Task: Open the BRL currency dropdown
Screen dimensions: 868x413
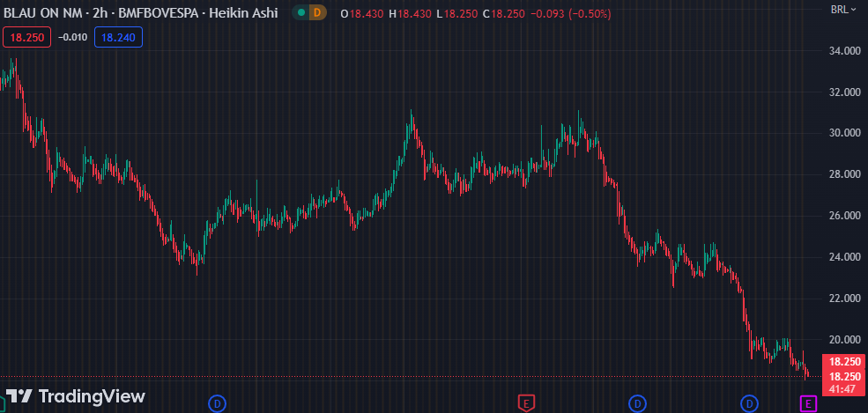Action: coord(843,10)
